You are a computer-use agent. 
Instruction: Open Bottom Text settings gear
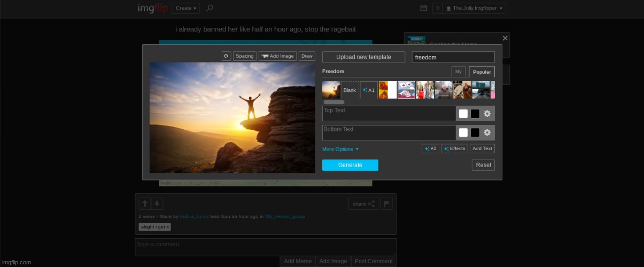pyautogui.click(x=487, y=132)
